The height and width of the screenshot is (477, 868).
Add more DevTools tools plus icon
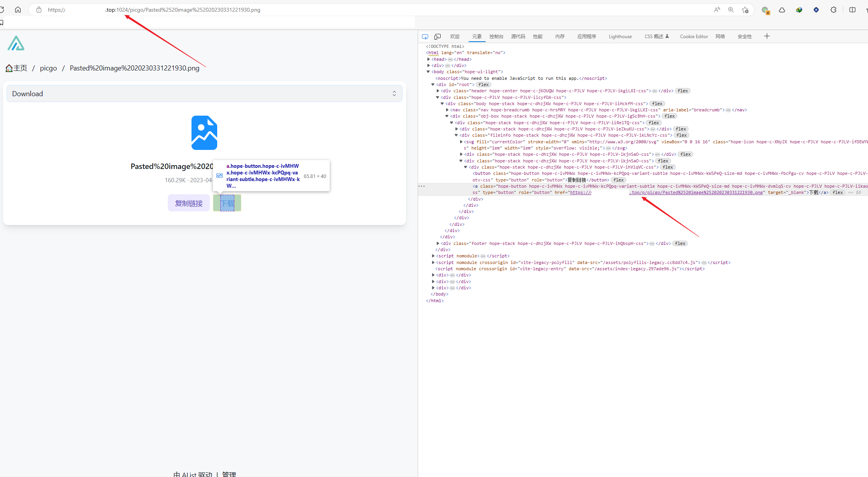[x=767, y=36]
